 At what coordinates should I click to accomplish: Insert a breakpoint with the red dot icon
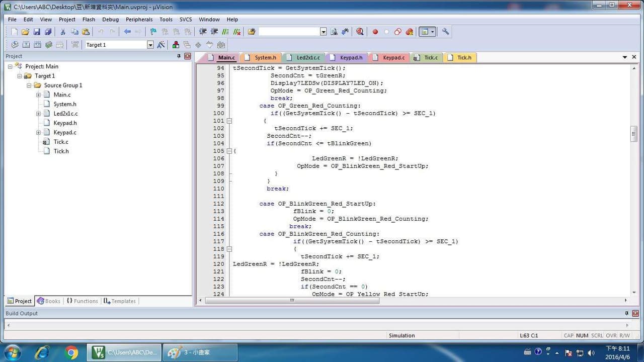coord(375,32)
